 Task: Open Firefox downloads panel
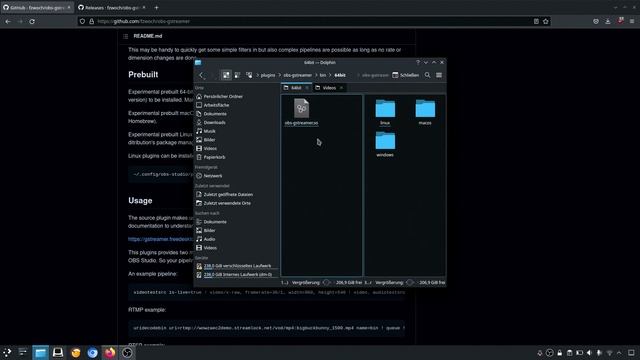[608, 21]
